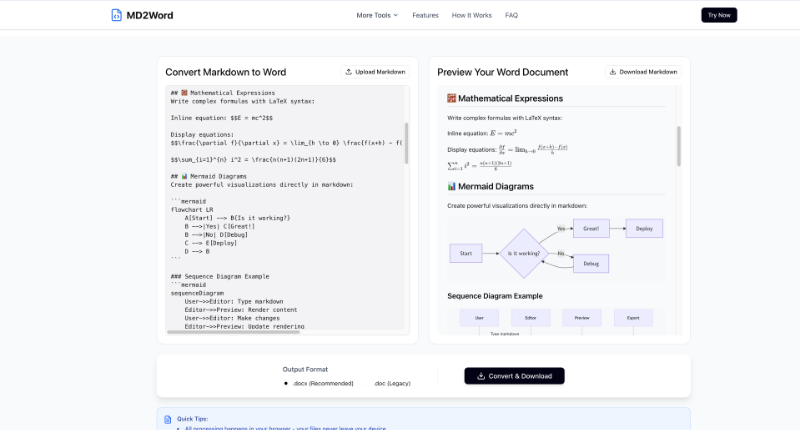Click the Mermaid Diagrams chart emoji in preview

click(452, 187)
